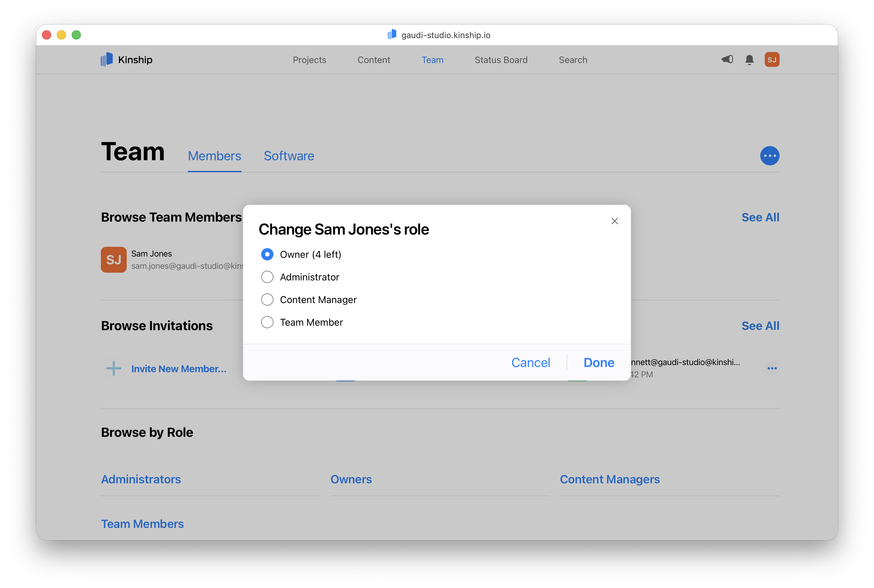Switch to the Software tab

289,156
